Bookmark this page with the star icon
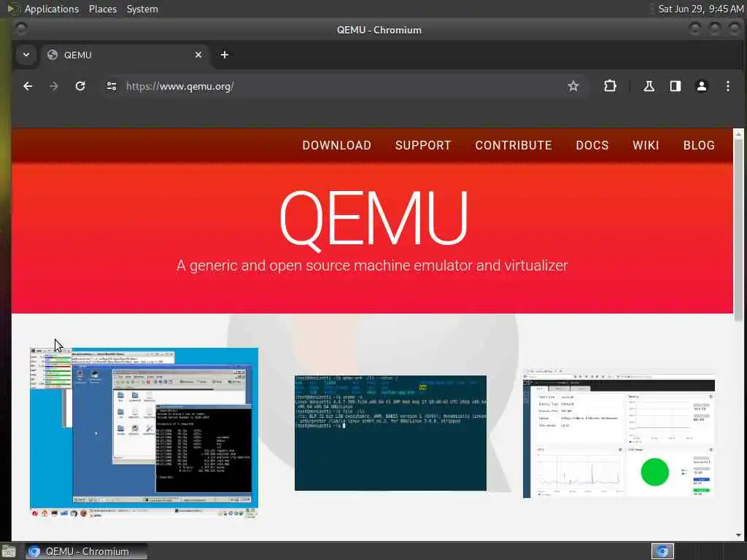Viewport: 747px width, 560px height. 573,86
